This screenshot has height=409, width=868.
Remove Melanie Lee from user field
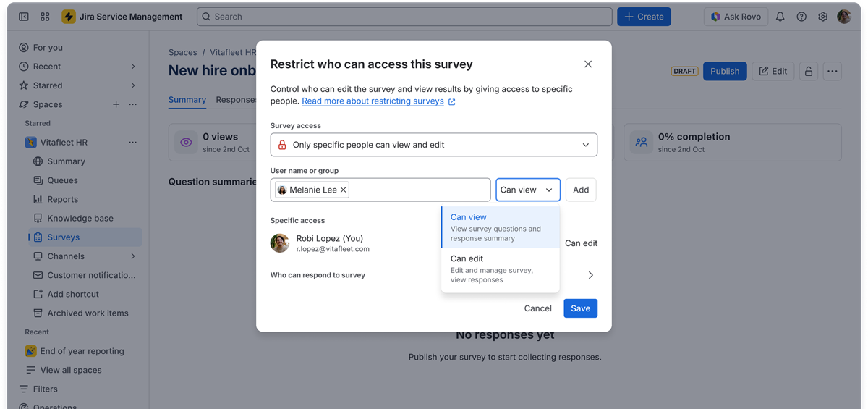tap(344, 190)
